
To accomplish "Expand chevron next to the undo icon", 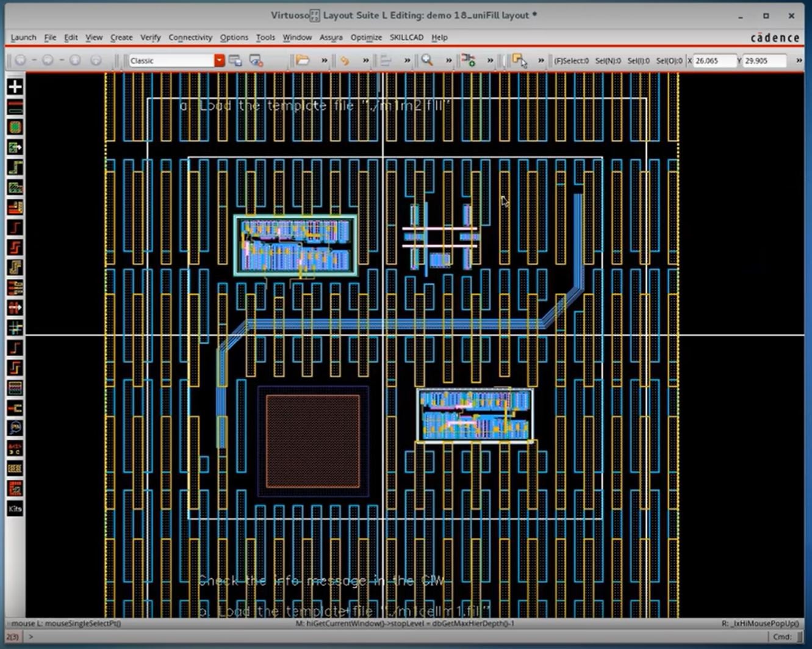I will point(365,60).
